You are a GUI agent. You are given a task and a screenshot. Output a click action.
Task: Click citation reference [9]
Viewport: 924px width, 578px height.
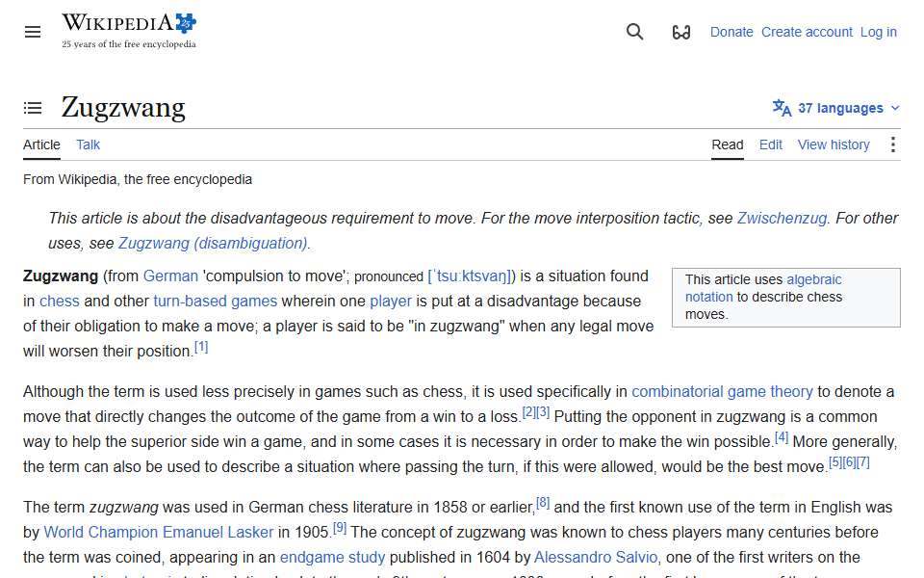(x=340, y=527)
